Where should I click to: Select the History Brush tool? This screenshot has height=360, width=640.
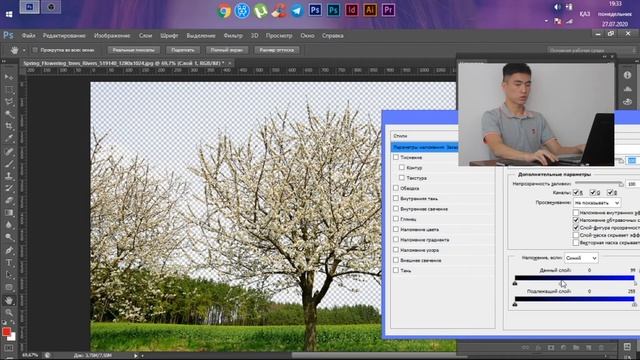[x=9, y=188]
